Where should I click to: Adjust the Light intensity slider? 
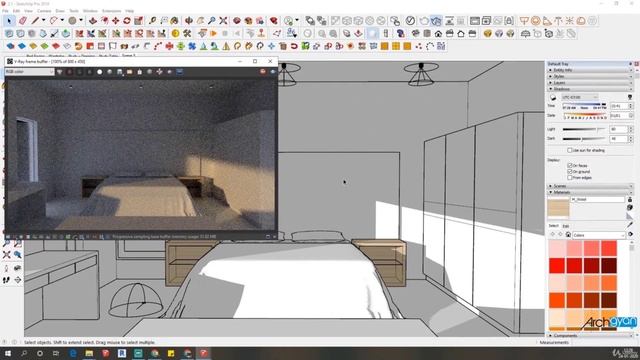coord(584,129)
